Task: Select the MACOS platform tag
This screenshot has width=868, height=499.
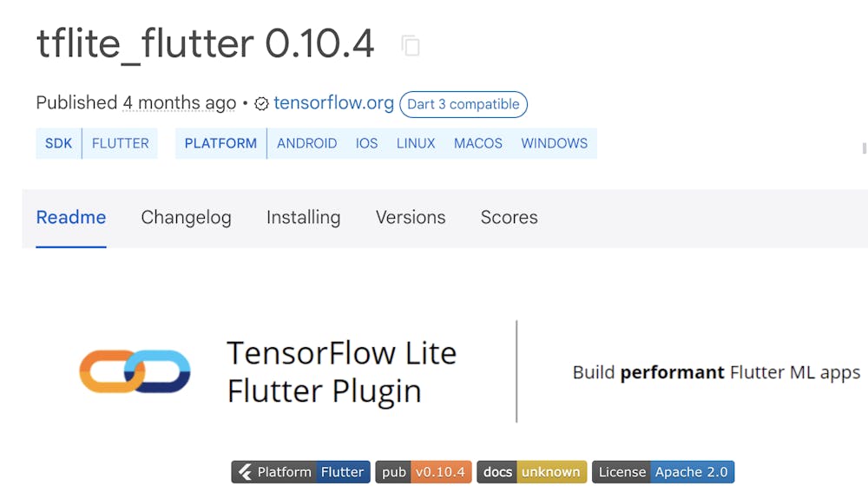Action: 478,143
